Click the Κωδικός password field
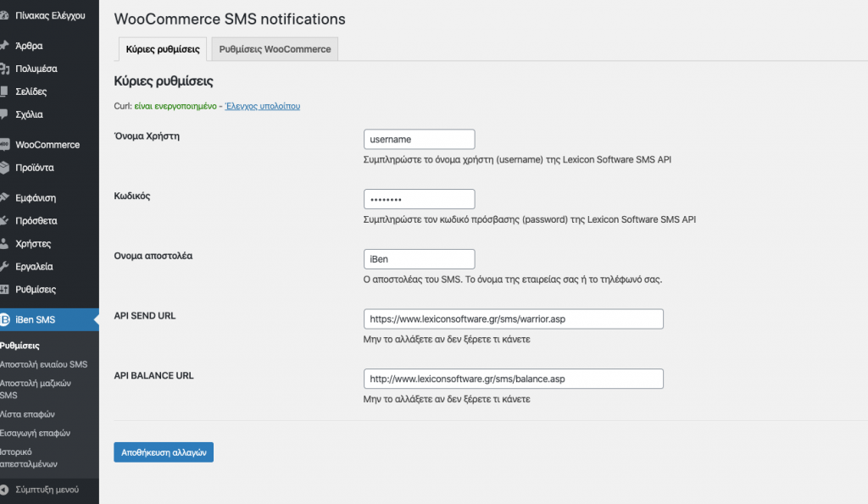868x504 pixels. [419, 199]
